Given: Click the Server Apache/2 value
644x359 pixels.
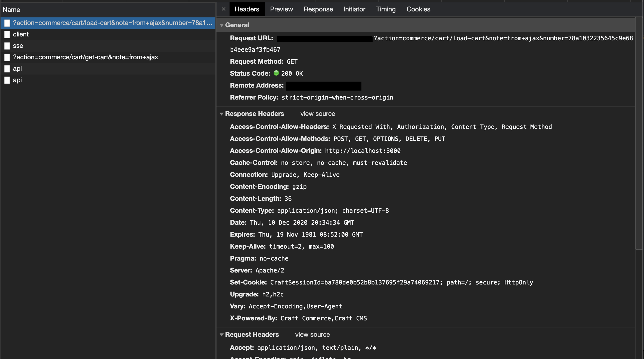Looking at the screenshot, I should pyautogui.click(x=270, y=270).
